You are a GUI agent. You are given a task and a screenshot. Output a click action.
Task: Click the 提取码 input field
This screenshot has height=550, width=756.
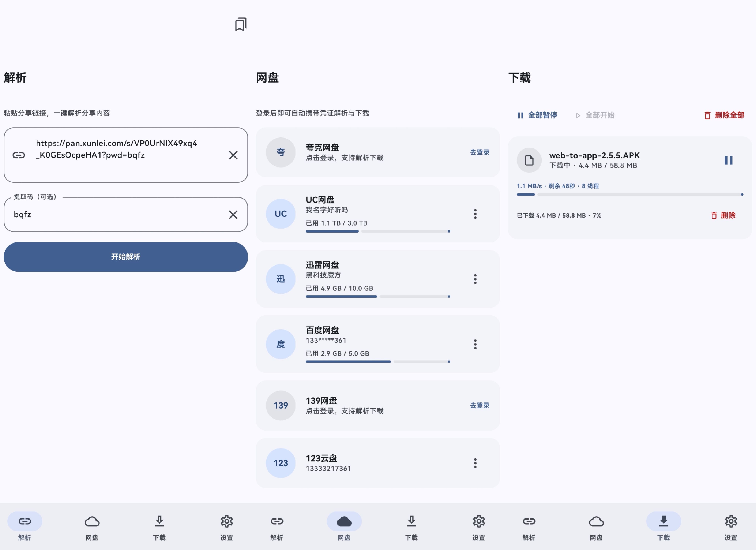coord(126,214)
